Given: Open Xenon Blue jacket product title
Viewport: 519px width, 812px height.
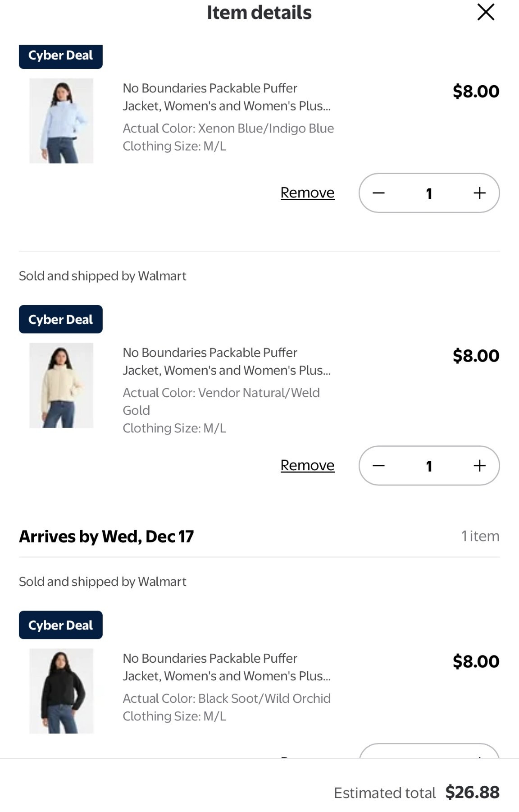Looking at the screenshot, I should click(x=226, y=97).
